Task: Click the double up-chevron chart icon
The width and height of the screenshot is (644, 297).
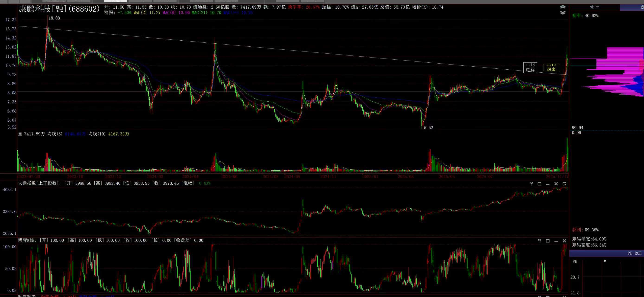Action: pos(563,7)
